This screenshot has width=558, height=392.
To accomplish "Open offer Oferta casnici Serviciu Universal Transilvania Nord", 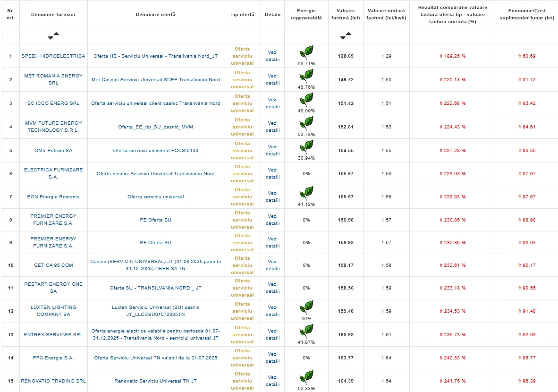I will coord(155,173).
